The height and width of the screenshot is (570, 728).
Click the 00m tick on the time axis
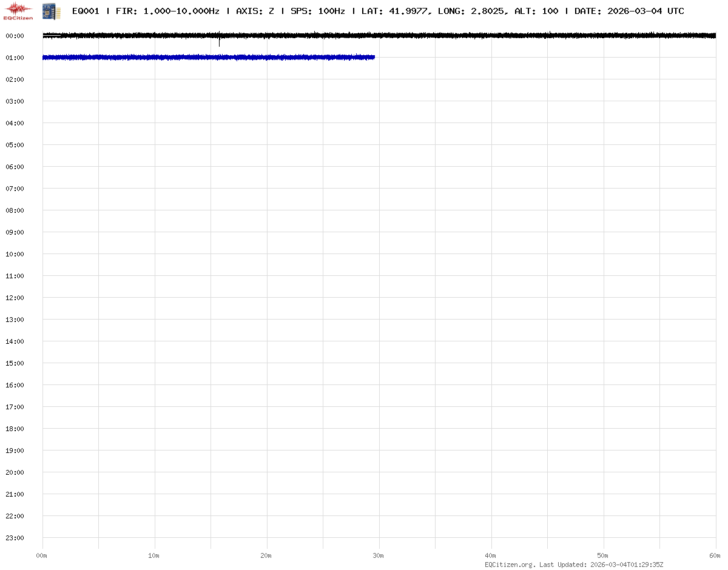pyautogui.click(x=41, y=555)
